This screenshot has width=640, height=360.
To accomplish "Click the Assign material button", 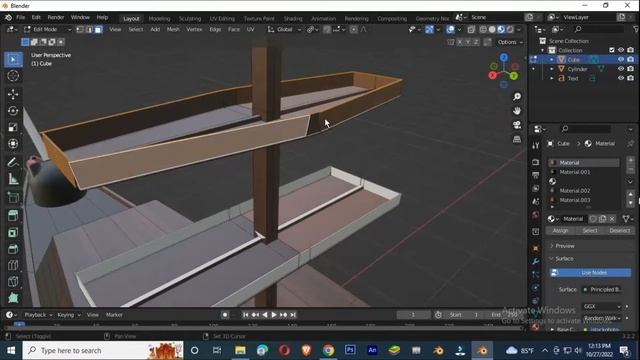I will pos(560,231).
